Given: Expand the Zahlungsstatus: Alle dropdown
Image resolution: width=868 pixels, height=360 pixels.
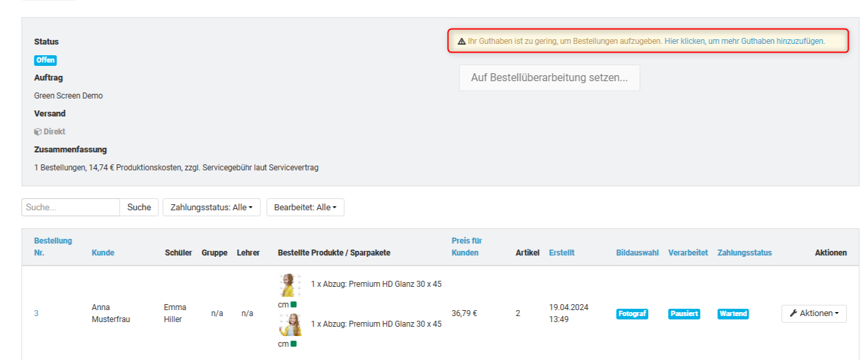Looking at the screenshot, I should (x=211, y=208).
